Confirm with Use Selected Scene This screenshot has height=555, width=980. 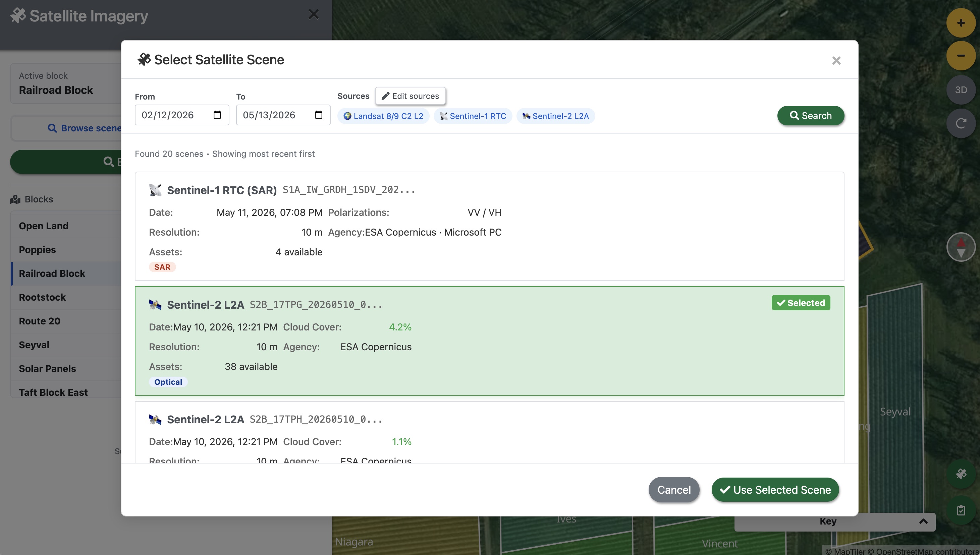pos(775,490)
